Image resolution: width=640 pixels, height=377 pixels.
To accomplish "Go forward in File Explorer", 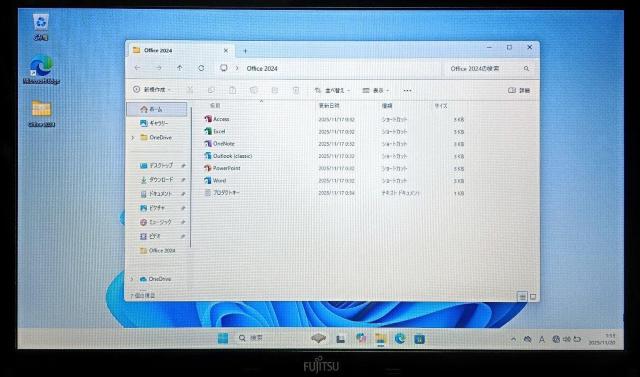I will coord(159,68).
